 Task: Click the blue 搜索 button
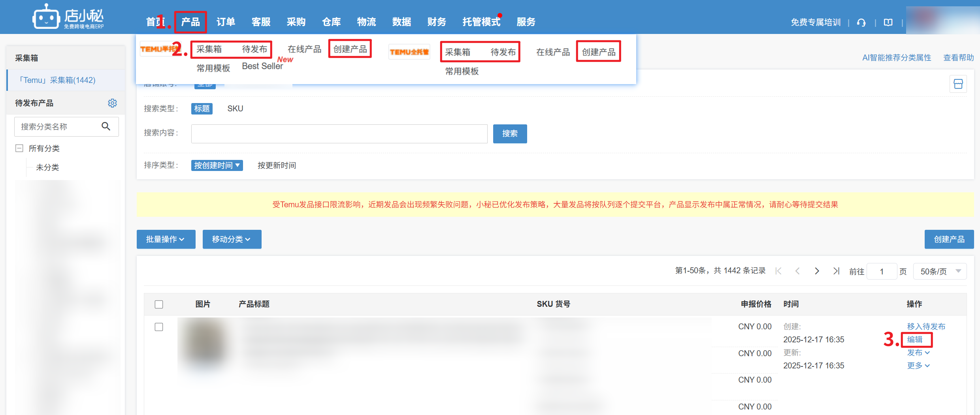click(510, 134)
